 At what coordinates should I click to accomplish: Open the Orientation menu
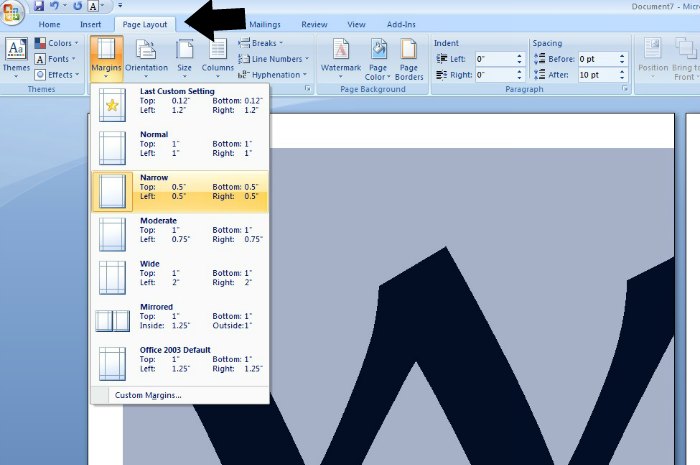146,58
